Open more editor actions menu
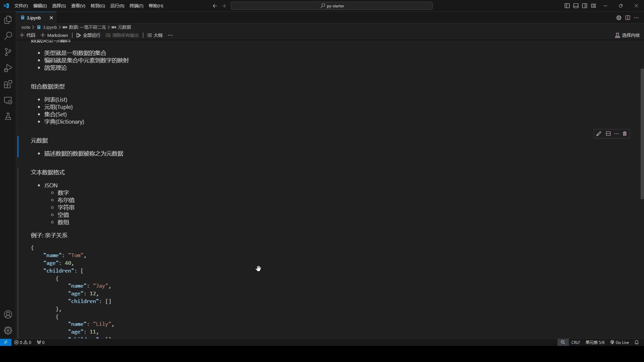 (636, 18)
